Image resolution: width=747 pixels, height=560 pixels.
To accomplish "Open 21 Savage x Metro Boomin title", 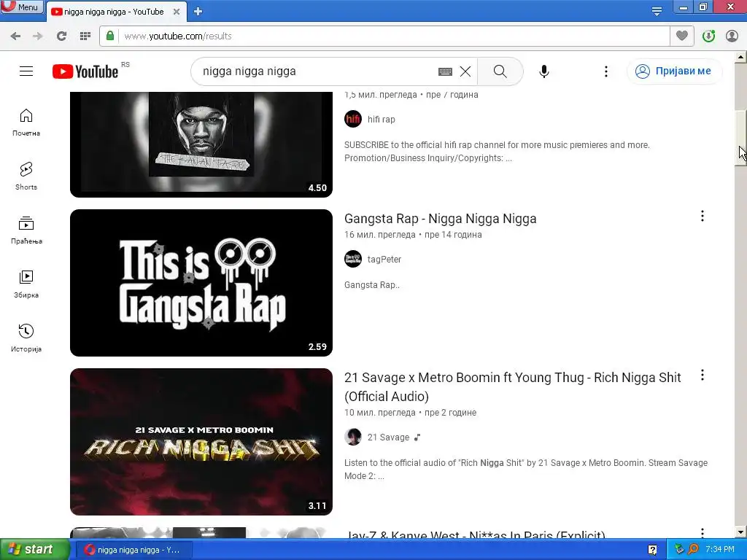I will (x=513, y=386).
